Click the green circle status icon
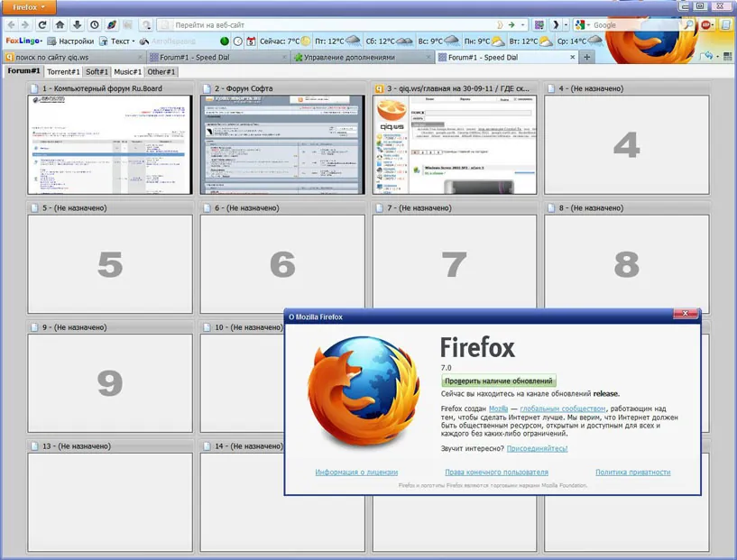The width and height of the screenshot is (737, 560). pos(225,41)
